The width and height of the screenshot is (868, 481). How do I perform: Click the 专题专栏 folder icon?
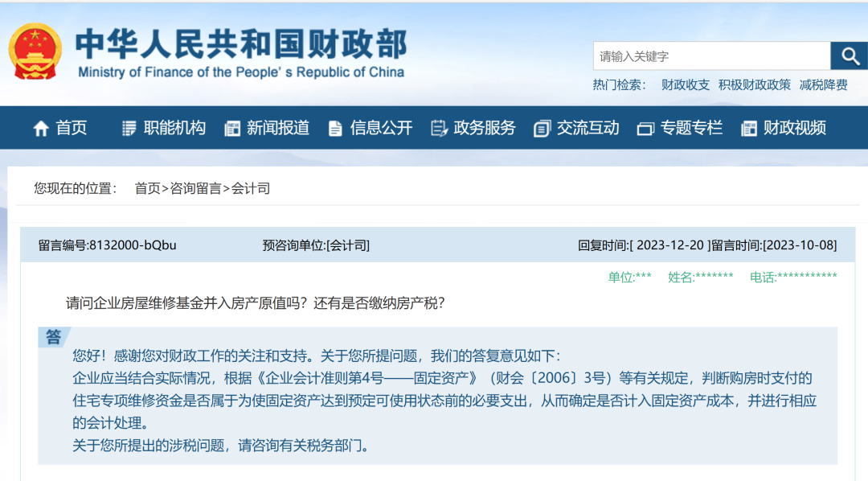[645, 129]
